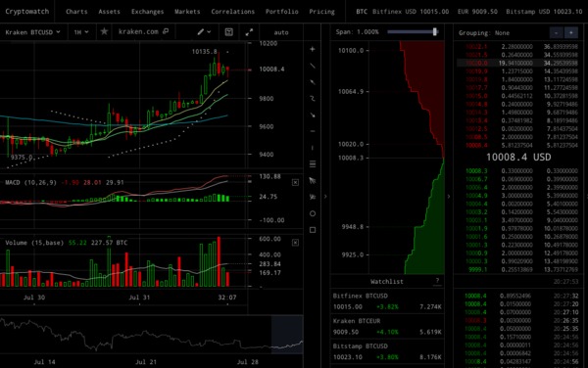This screenshot has width=588, height=368.
Task: Decrease order book grouping with minus button
Action: tap(556, 33)
